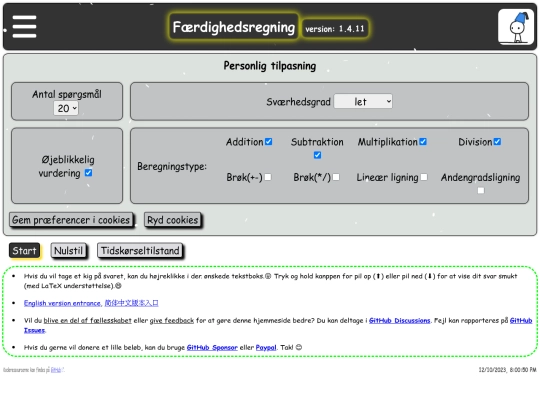
Task: Uncheck the Subtraktion checkbox
Action: tap(317, 155)
